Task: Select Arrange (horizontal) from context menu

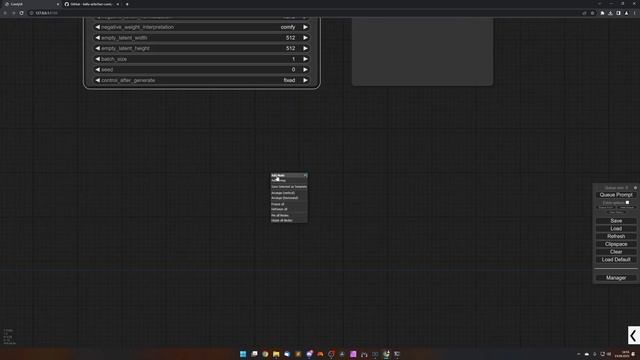Action: click(289, 198)
